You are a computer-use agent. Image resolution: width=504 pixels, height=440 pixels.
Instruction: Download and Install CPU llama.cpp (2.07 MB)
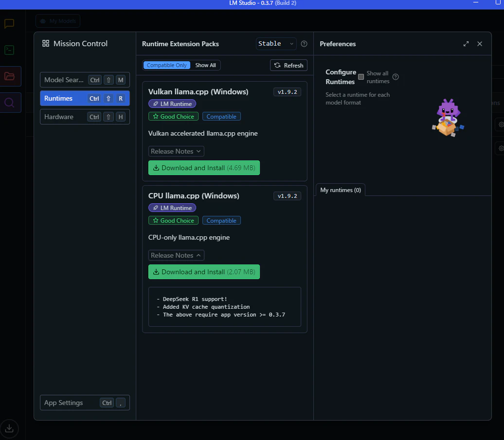tap(204, 272)
